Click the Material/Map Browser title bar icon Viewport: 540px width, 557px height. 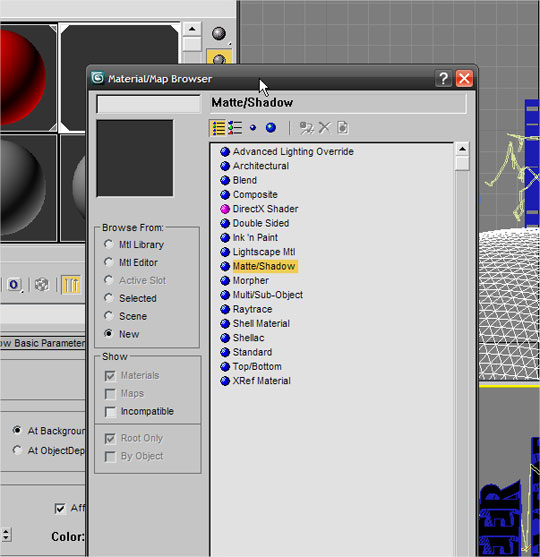coord(97,78)
